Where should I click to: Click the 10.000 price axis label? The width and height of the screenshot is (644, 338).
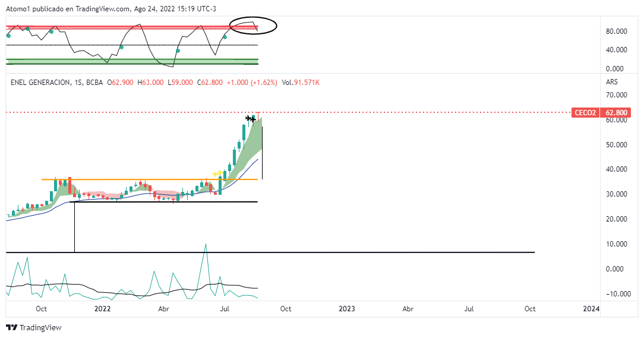(617, 244)
